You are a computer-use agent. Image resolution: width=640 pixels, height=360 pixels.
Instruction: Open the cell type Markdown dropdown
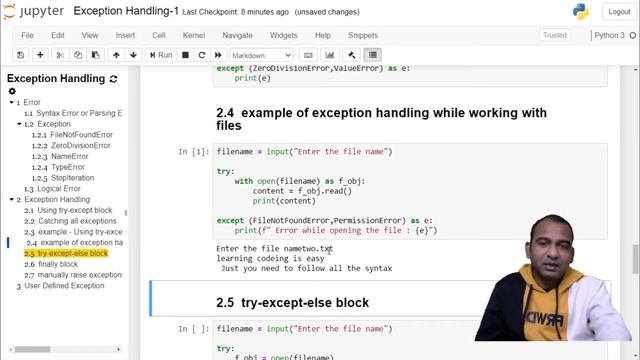click(261, 55)
